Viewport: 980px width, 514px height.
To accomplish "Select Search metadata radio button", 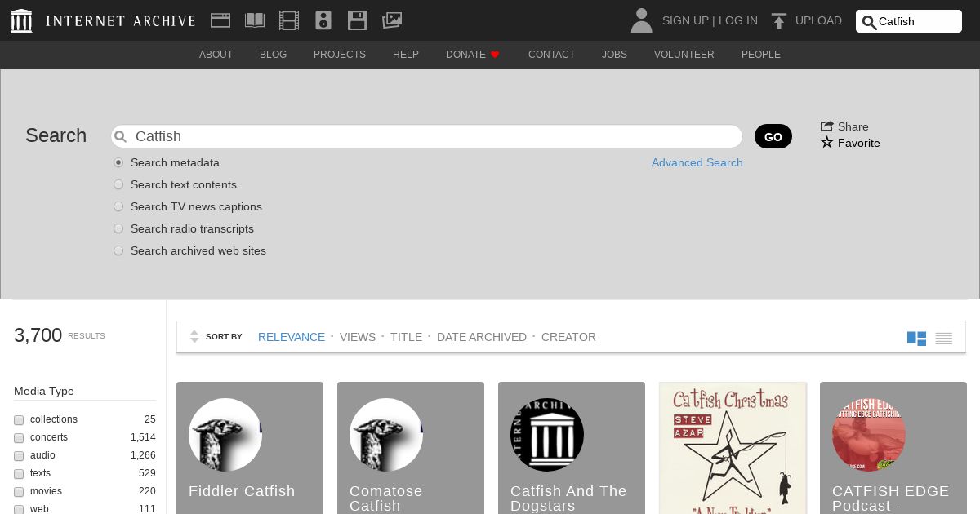I will point(118,162).
